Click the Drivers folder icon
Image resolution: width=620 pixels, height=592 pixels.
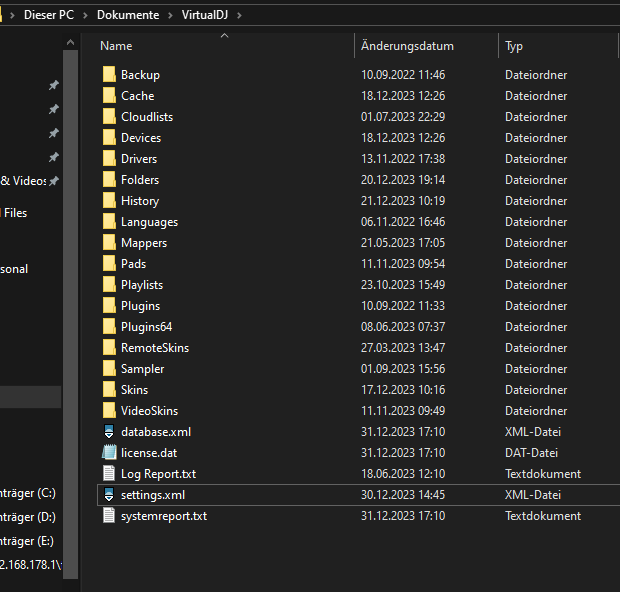(x=109, y=158)
